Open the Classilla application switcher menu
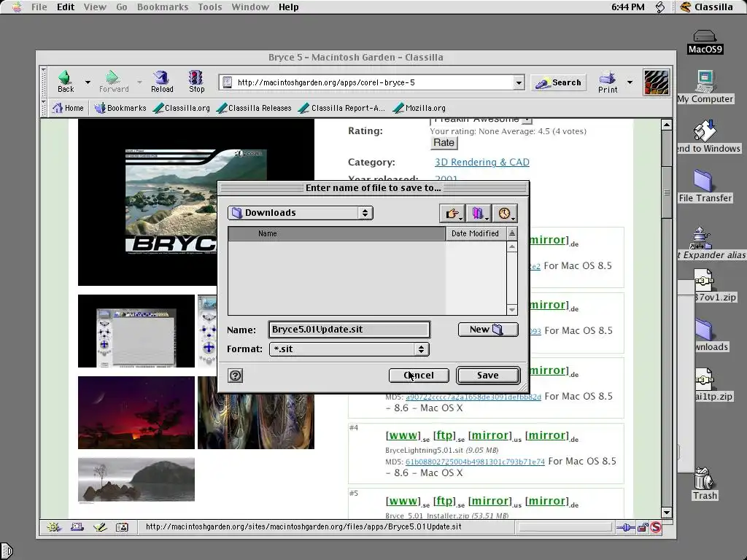747x560 pixels. pos(707,7)
